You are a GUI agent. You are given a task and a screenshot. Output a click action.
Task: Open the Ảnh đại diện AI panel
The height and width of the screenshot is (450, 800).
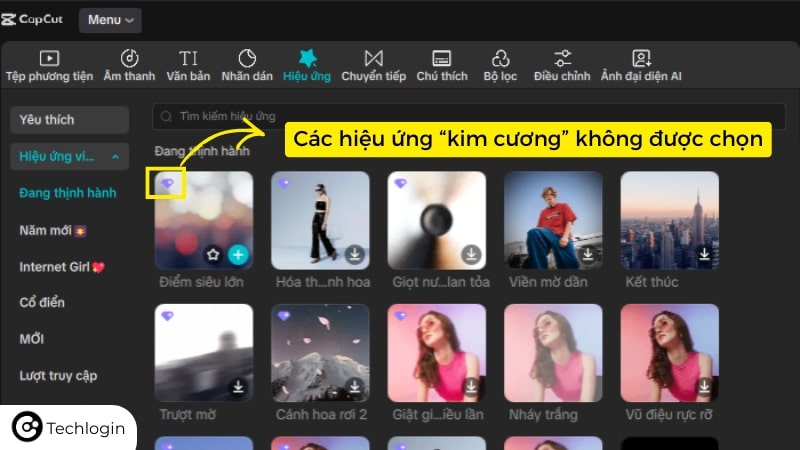click(641, 65)
